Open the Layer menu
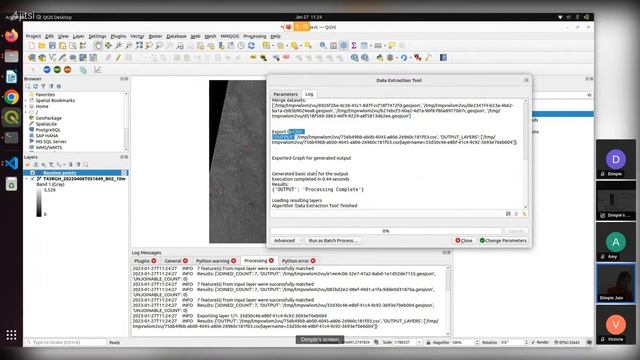640x360 pixels. click(78, 36)
